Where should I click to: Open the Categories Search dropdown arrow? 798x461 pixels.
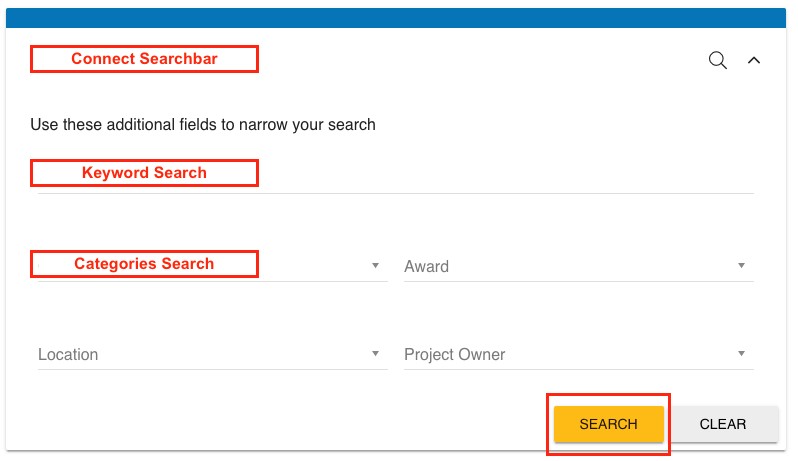tap(375, 266)
